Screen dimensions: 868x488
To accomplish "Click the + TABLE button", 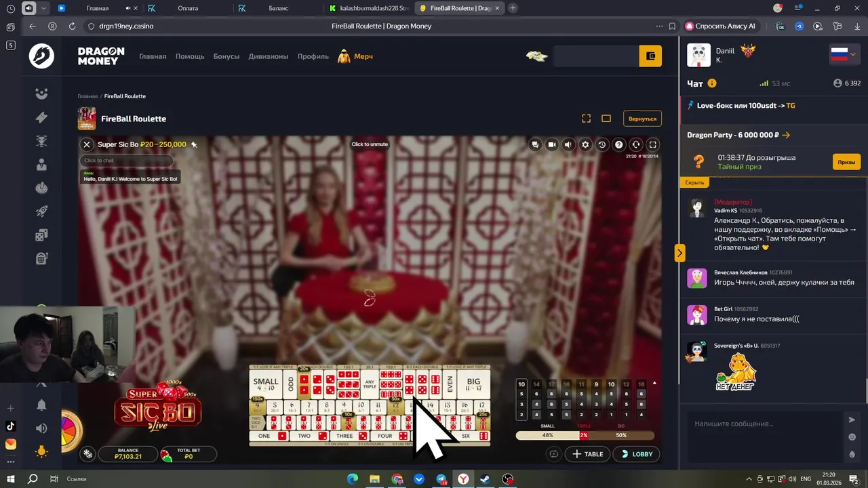I will tap(587, 454).
